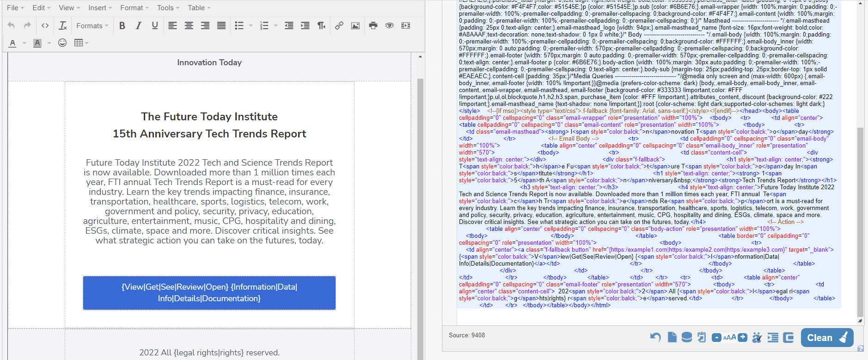Click the blank page icon below source
This screenshot has height=360, width=868.
672,337
